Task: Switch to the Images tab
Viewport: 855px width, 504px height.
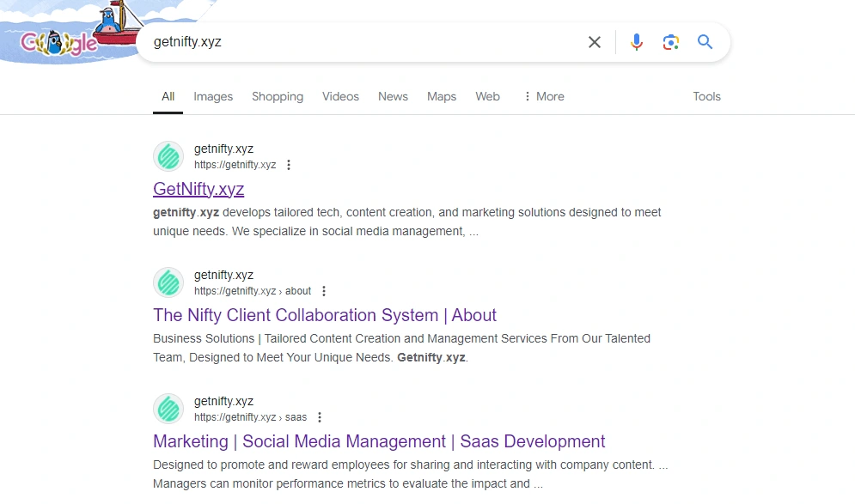Action: [213, 96]
